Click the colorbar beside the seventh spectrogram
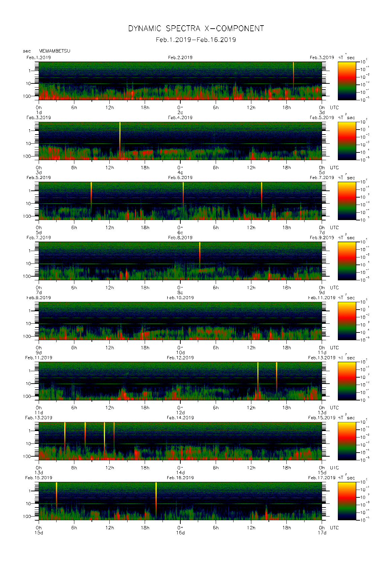392x565 pixels. (347, 441)
